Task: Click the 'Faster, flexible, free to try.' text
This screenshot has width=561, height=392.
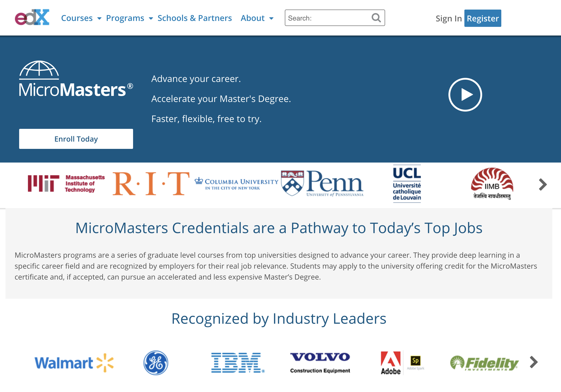Action: point(206,119)
